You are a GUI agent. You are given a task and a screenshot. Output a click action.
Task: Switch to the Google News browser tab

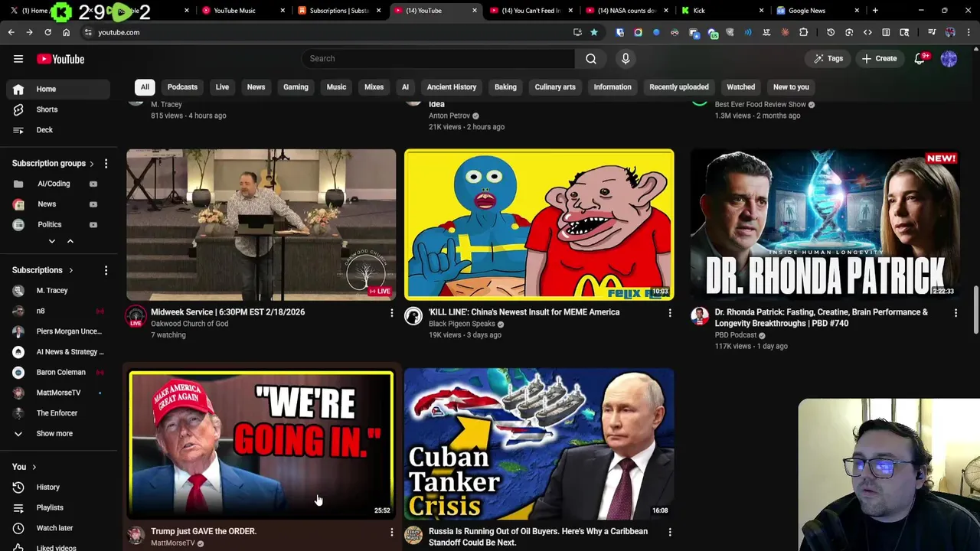click(816, 11)
